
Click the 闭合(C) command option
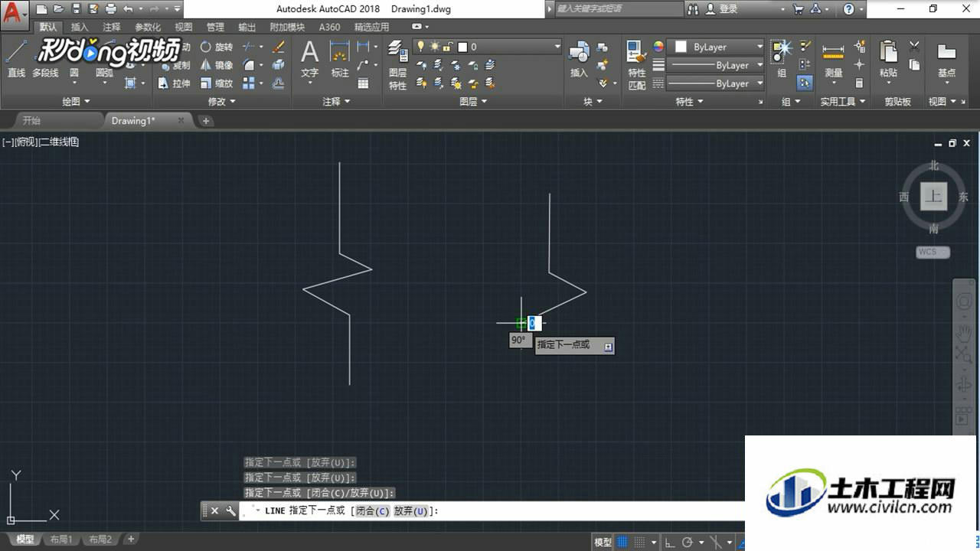click(373, 511)
